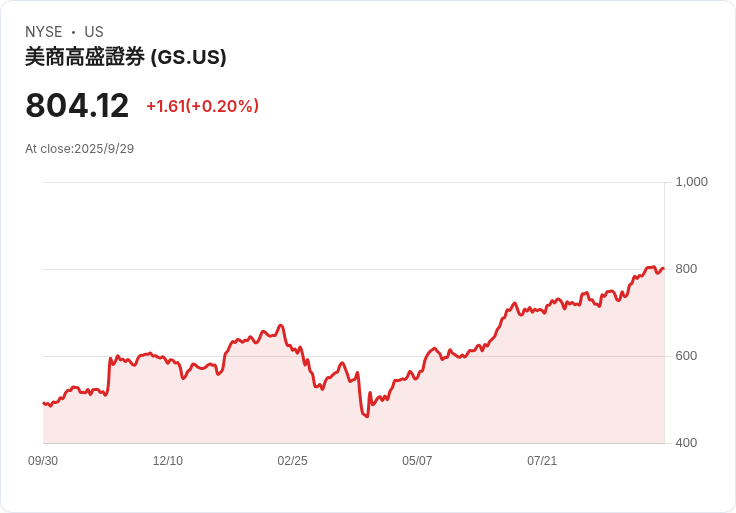The width and height of the screenshot is (736, 513).
Task: Click the US market label
Action: pyautogui.click(x=94, y=32)
